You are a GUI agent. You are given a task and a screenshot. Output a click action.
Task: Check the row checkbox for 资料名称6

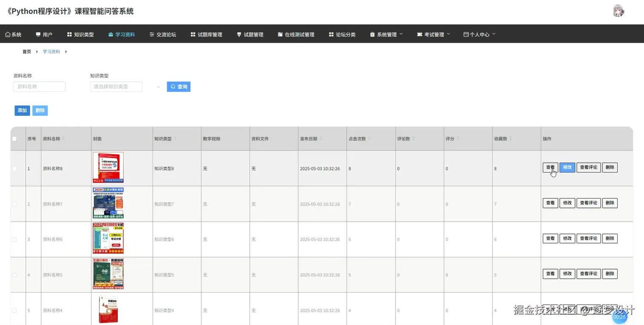tap(14, 239)
